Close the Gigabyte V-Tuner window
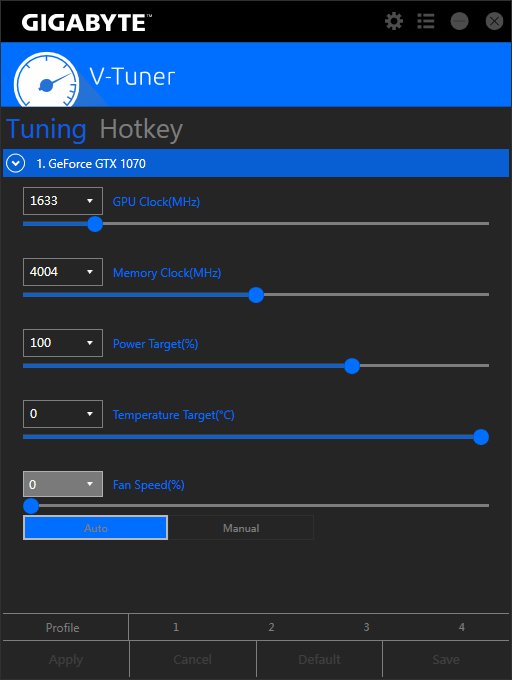Image resolution: width=512 pixels, height=680 pixels. [494, 21]
